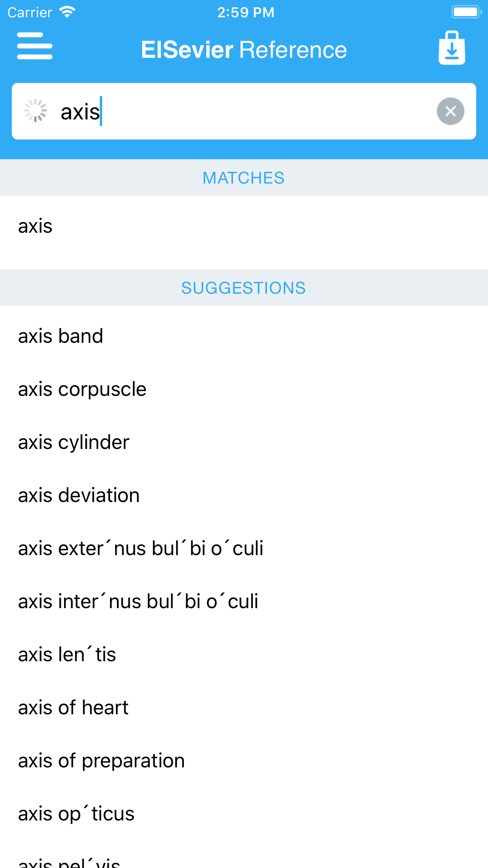This screenshot has width=488, height=868.
Task: Clear the search text field
Action: point(450,111)
